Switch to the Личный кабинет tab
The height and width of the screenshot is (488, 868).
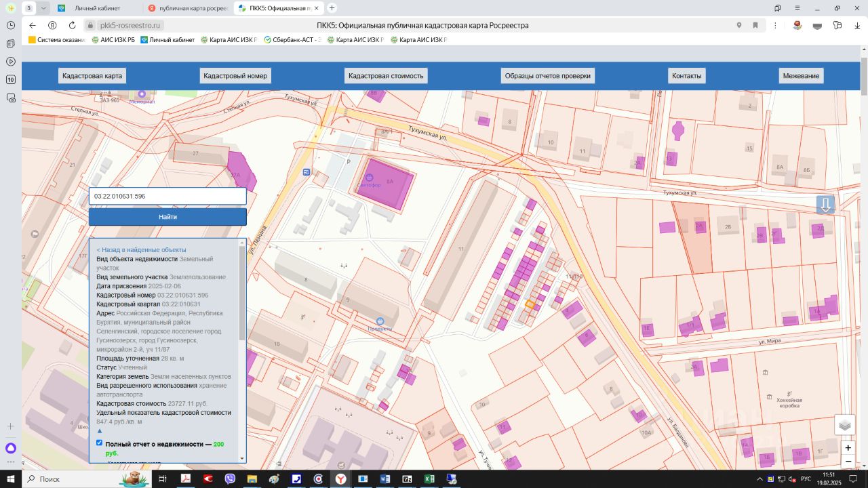[x=97, y=8]
